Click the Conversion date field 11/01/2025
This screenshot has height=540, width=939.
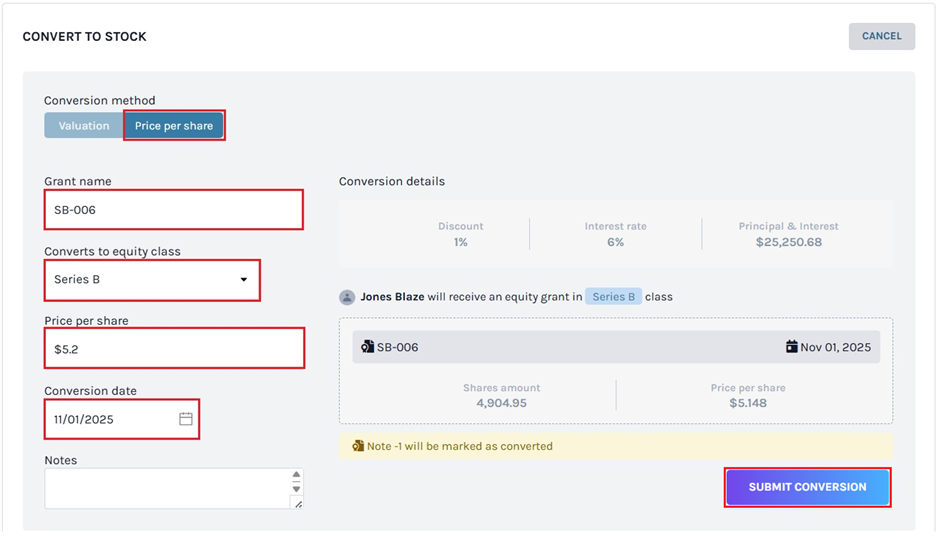(x=110, y=419)
